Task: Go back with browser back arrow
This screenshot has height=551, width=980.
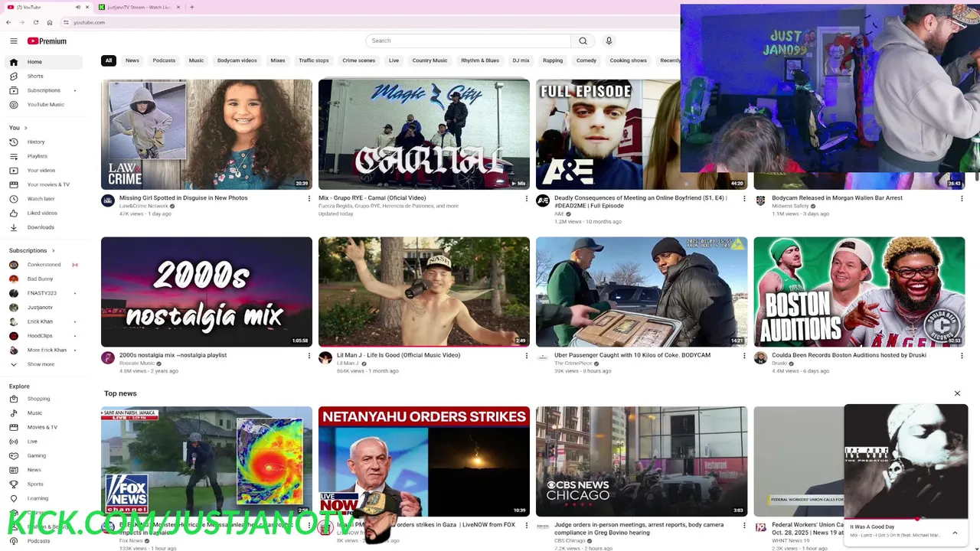Action: pos(8,22)
